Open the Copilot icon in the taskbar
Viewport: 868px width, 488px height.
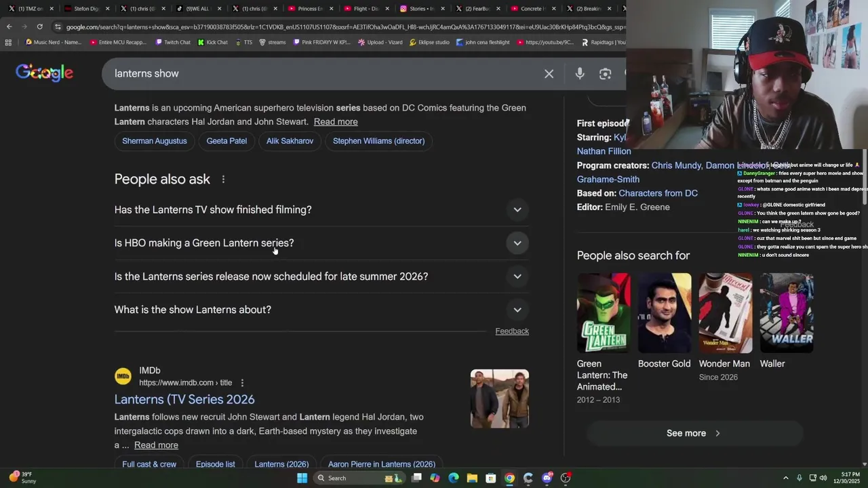(x=435, y=478)
